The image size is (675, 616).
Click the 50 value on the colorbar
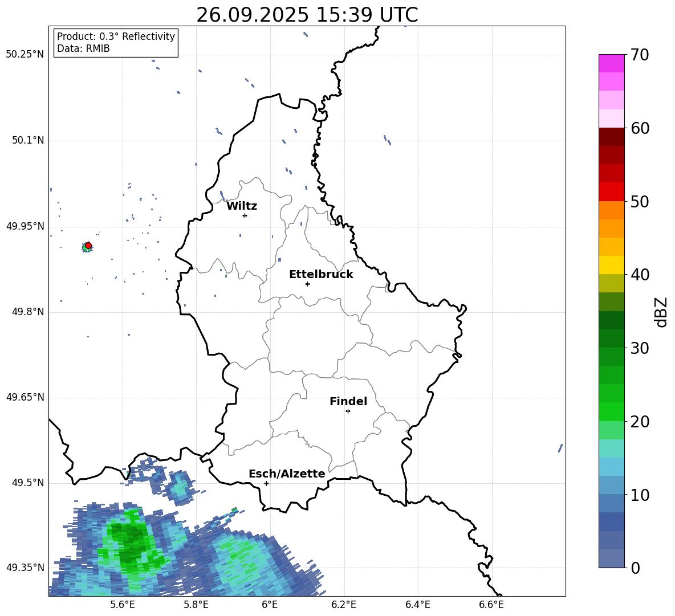[x=640, y=201]
